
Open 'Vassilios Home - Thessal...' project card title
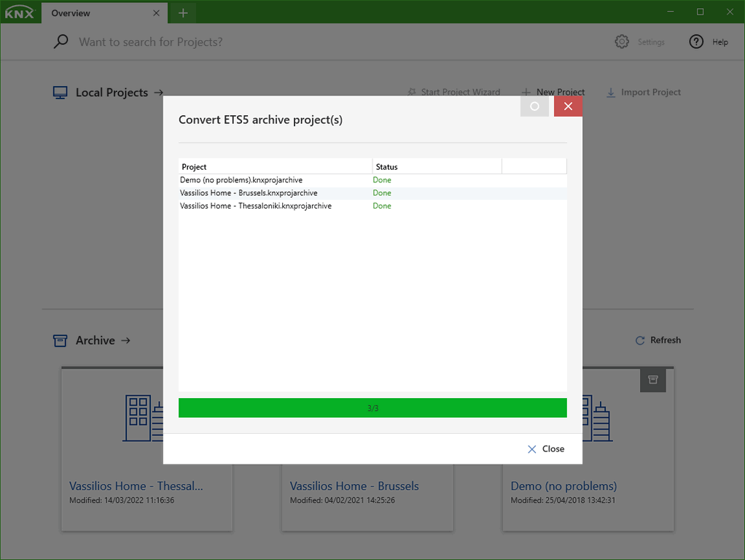pyautogui.click(x=136, y=486)
